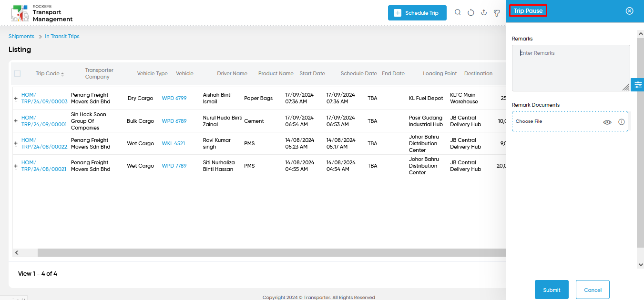Viewport: 644px width, 300px height.
Task: Click the info icon beside Choose File
Action: 622,122
